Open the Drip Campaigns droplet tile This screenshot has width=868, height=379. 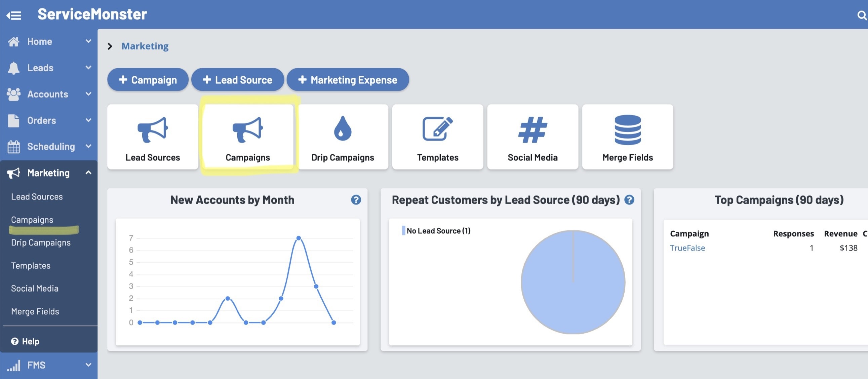pyautogui.click(x=342, y=137)
